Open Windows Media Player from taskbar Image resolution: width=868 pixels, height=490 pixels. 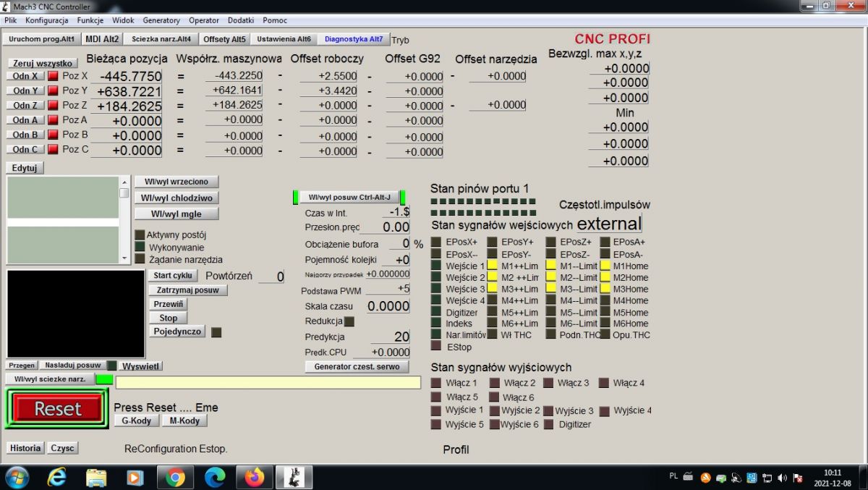[135, 478]
